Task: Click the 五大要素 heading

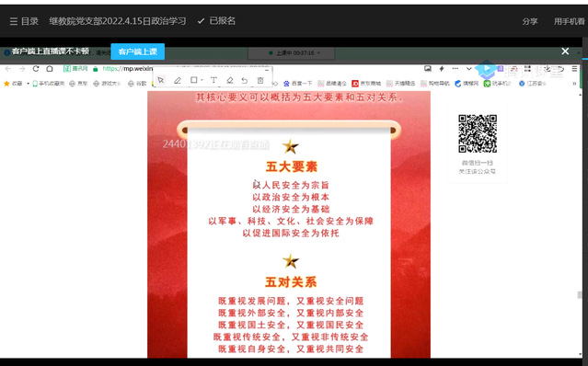Action: pos(292,166)
